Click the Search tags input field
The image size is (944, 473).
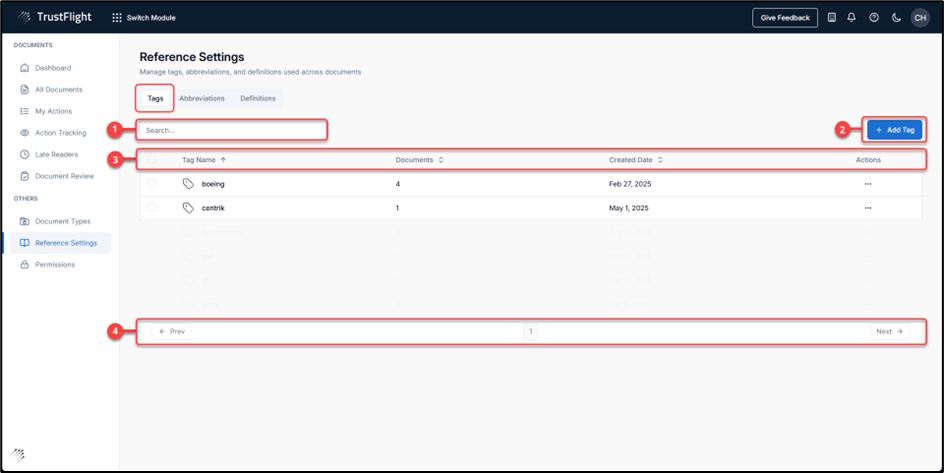(x=232, y=130)
